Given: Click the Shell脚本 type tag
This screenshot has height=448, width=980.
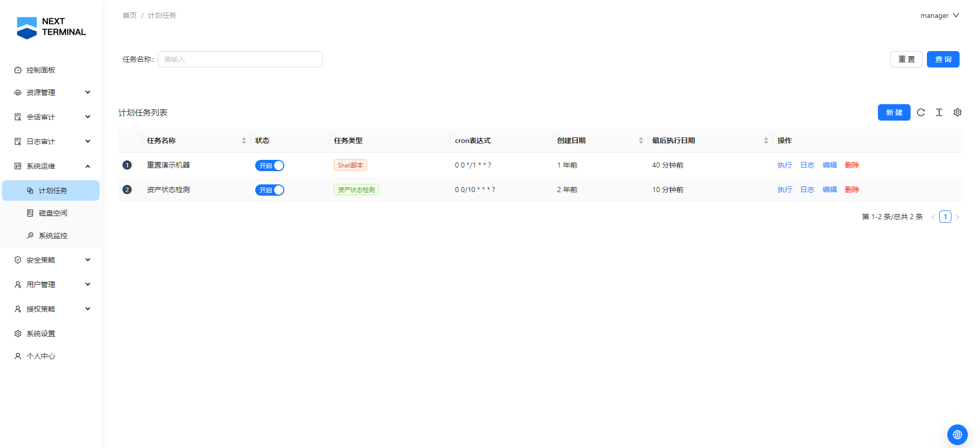Looking at the screenshot, I should click(x=350, y=165).
